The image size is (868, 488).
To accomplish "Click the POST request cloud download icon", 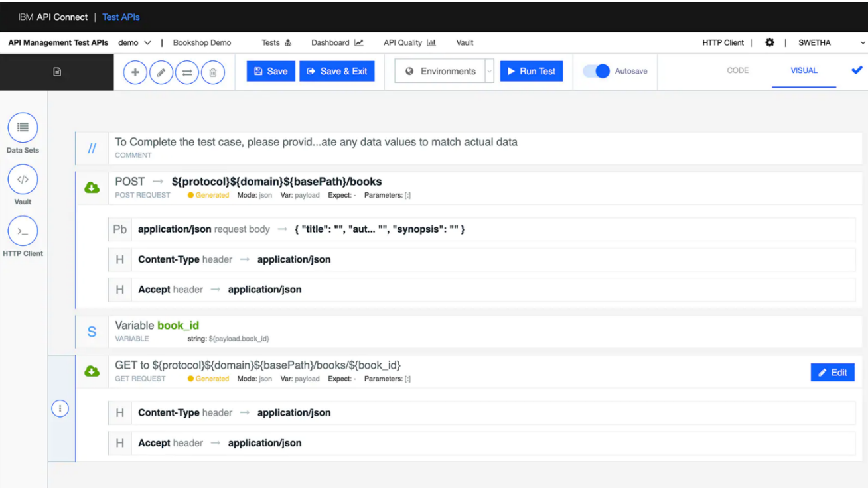I will pyautogui.click(x=92, y=188).
